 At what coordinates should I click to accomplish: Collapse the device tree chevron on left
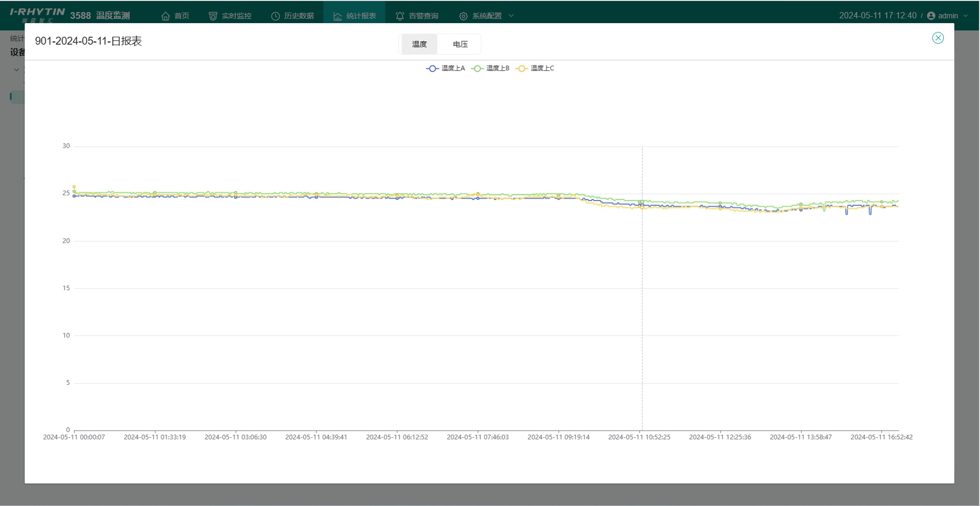pos(16,69)
